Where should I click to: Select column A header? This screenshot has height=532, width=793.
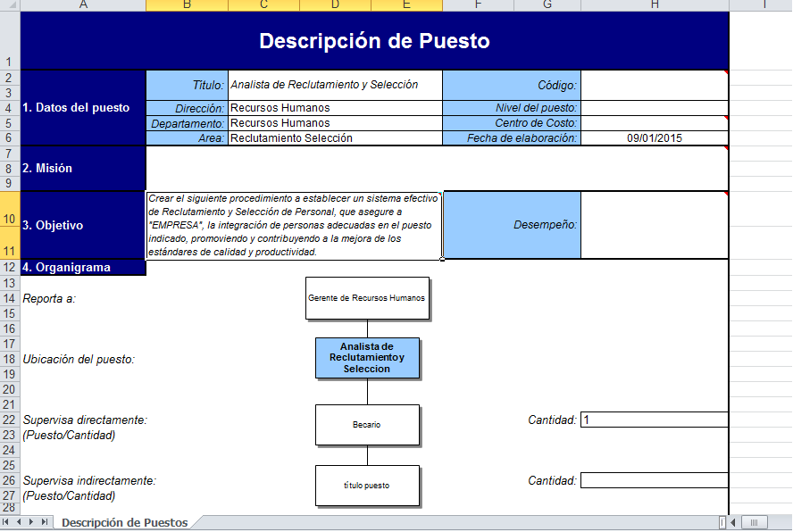(x=83, y=5)
